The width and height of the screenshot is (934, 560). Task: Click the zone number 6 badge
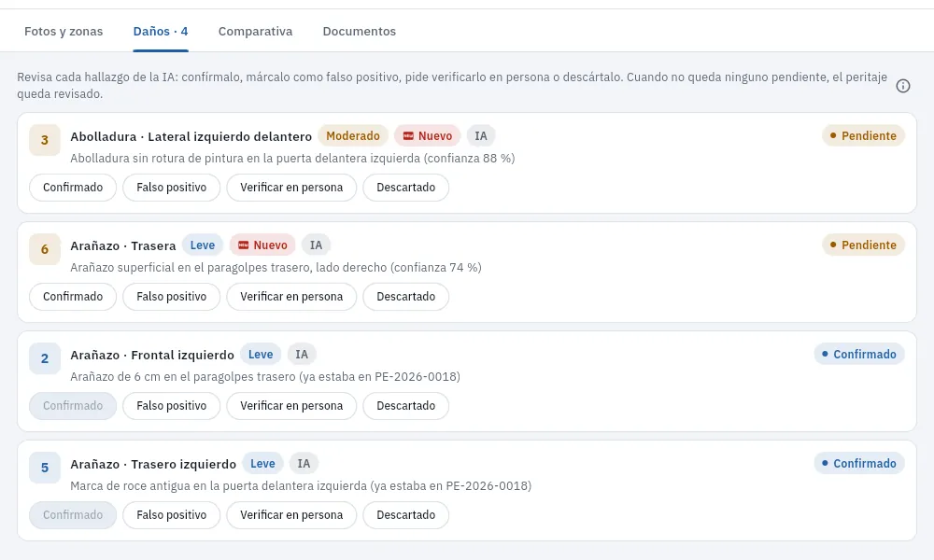45,249
